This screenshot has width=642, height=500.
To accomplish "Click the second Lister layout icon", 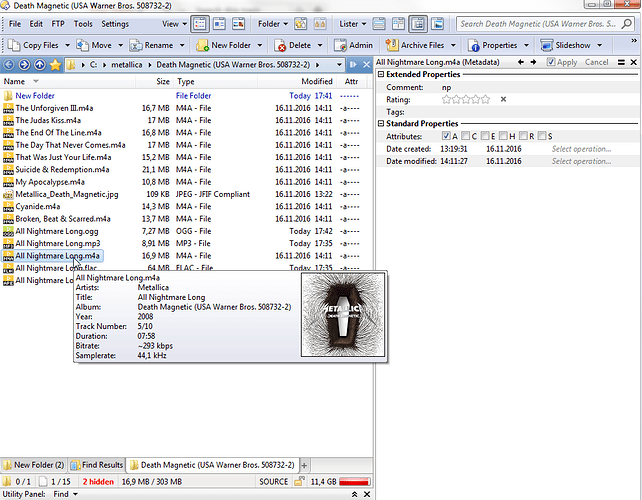I will click(398, 24).
